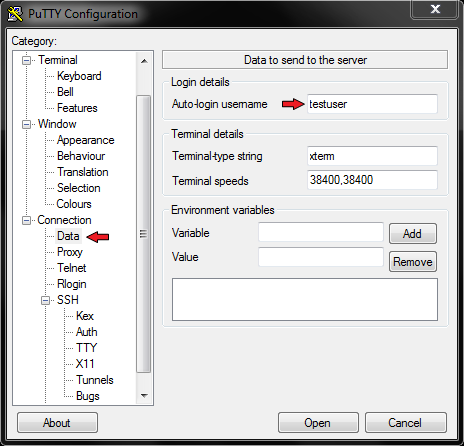Open the Proxy settings
464x446 pixels.
[x=70, y=252]
